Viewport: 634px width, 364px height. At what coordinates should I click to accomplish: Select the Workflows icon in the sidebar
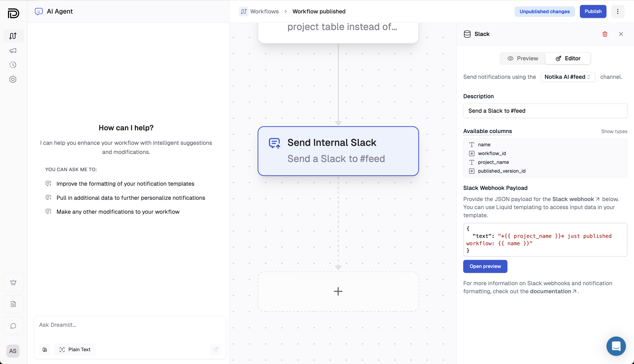tap(13, 36)
